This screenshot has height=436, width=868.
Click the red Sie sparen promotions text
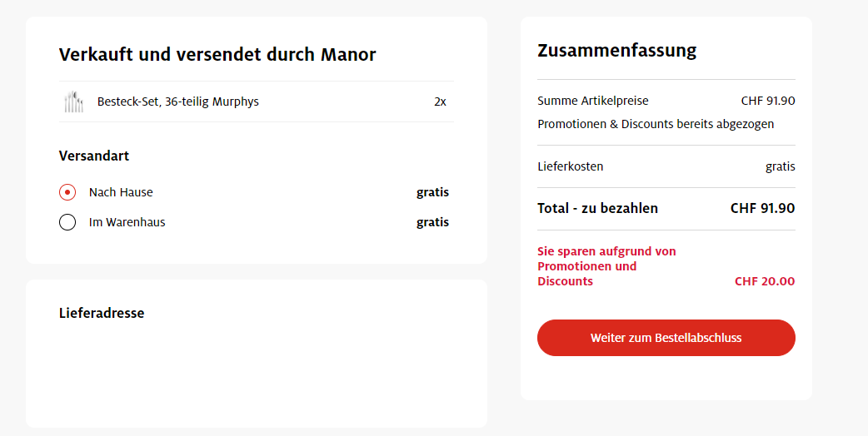click(606, 266)
